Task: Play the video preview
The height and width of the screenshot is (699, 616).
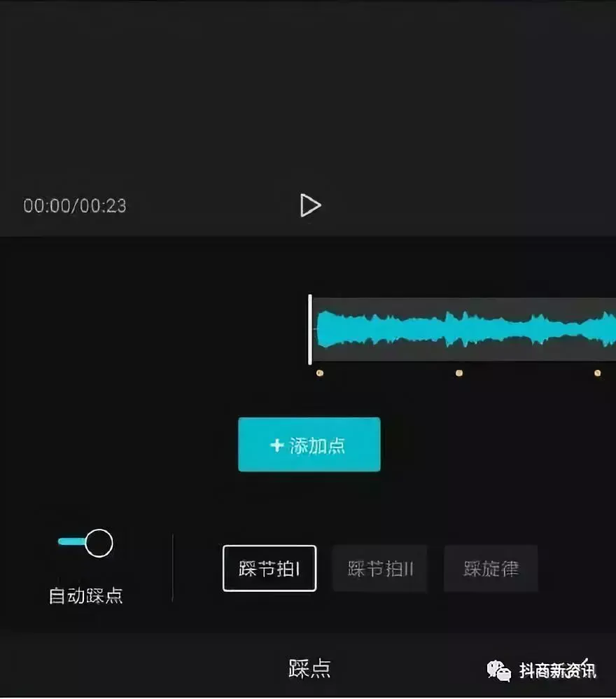Action: click(x=310, y=205)
